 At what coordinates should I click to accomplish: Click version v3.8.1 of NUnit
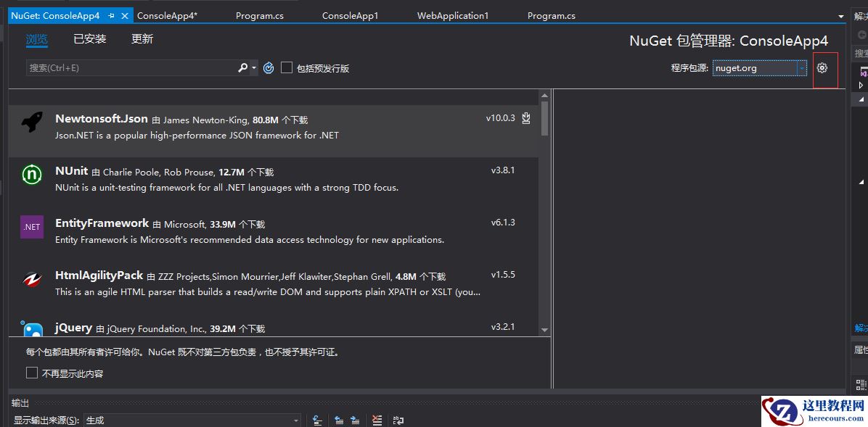503,170
